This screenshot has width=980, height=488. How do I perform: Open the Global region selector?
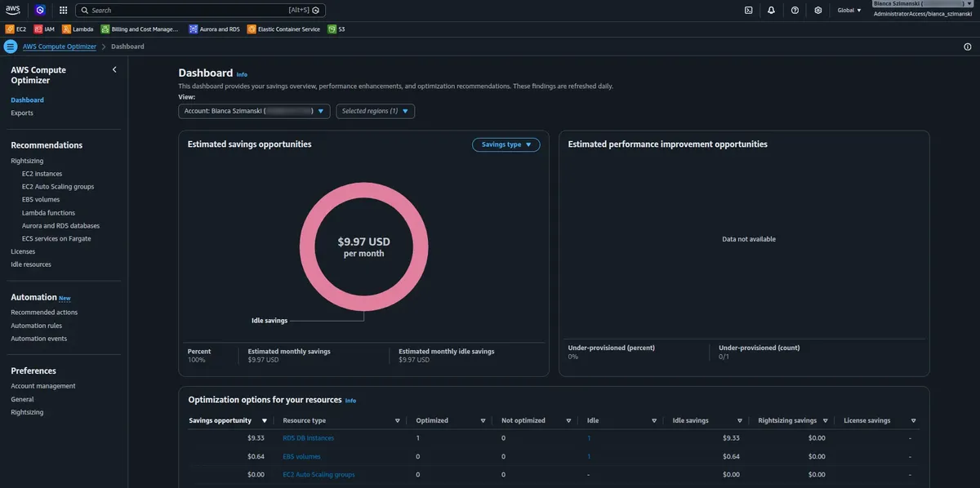click(849, 10)
